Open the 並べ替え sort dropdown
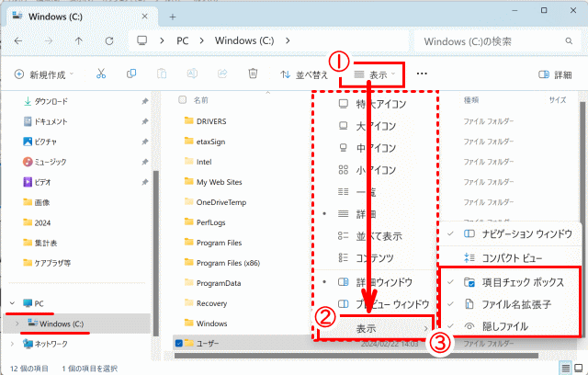The width and height of the screenshot is (588, 375). pyautogui.click(x=304, y=74)
